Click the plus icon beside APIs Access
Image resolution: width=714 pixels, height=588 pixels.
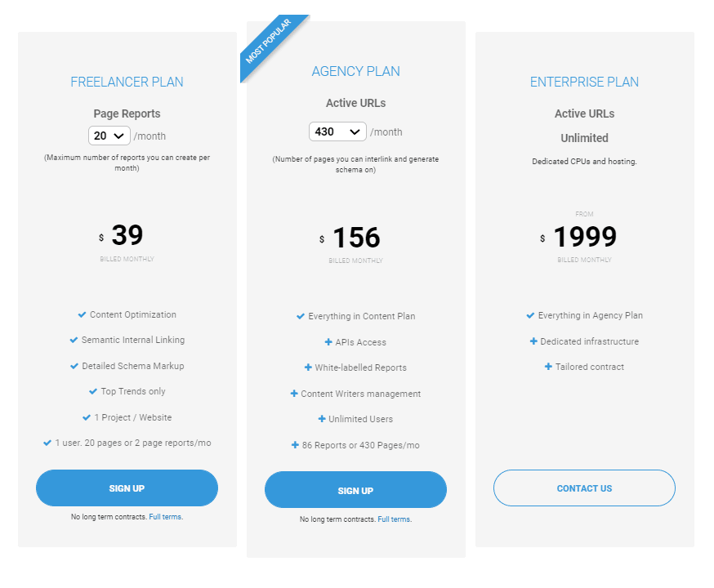pos(328,342)
